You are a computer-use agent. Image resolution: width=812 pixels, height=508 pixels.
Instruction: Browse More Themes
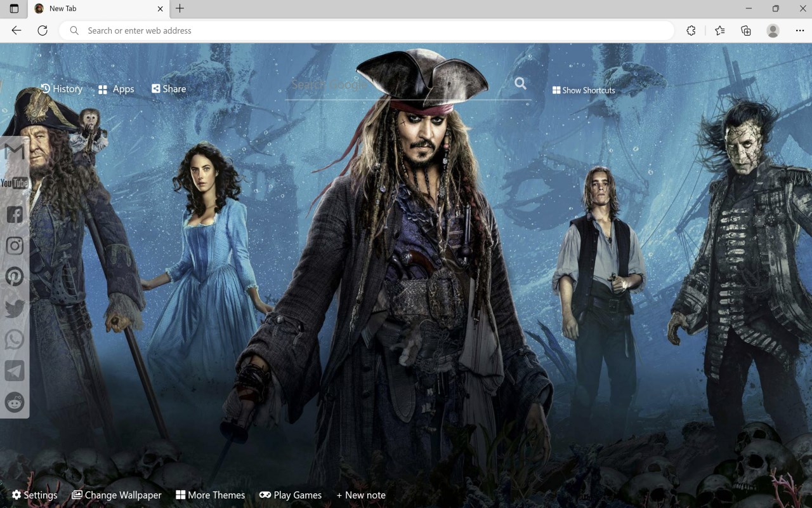tap(210, 495)
